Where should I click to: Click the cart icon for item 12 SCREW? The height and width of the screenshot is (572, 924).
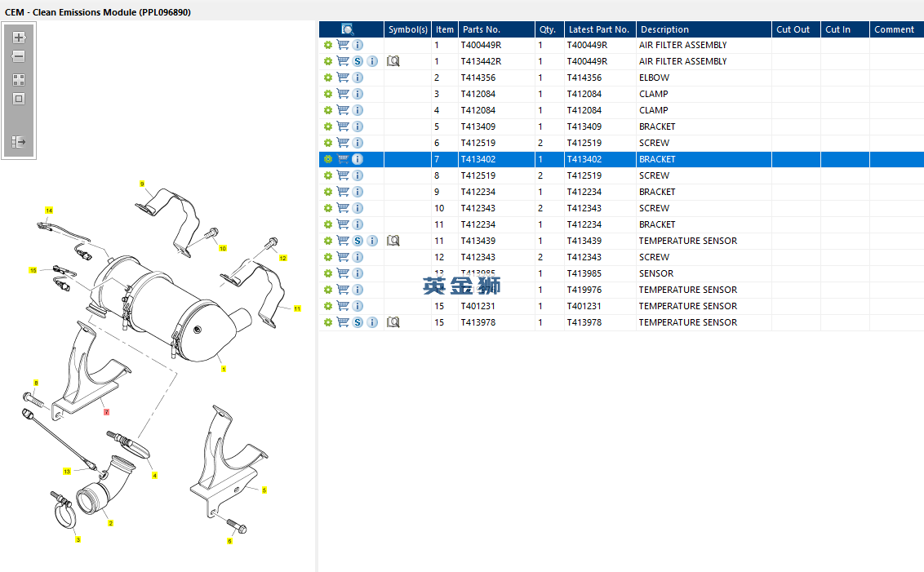pos(342,257)
